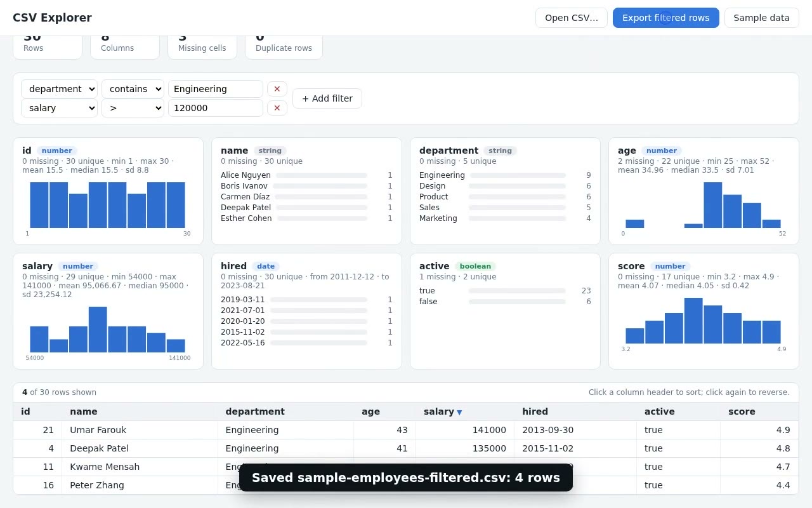Screen dimensions: 812x508
Task: Click the tallest bar in salary histogram
Action: tap(98, 330)
